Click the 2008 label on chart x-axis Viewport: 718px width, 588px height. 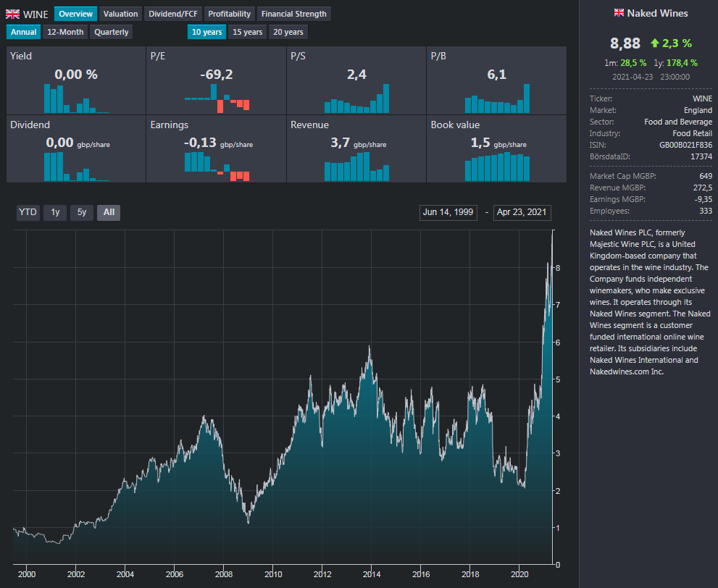tap(223, 574)
